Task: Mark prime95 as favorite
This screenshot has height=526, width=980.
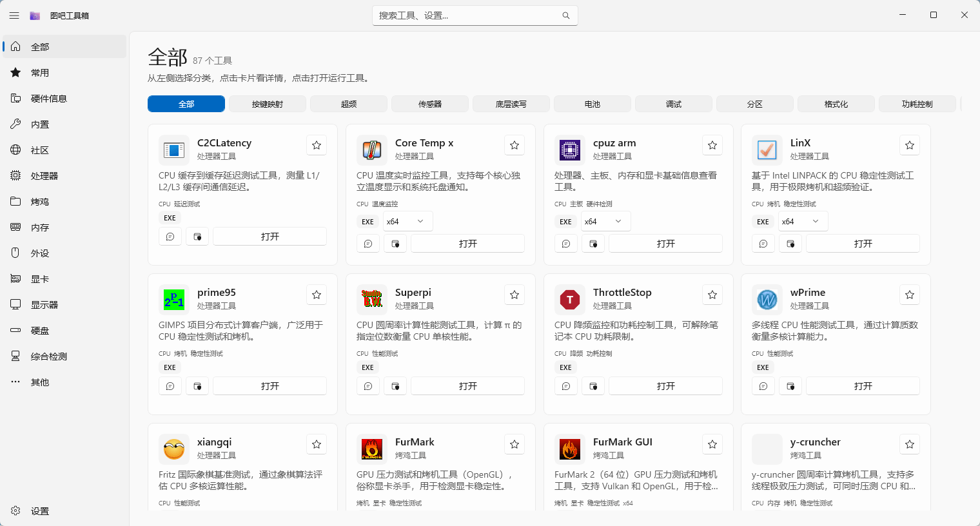Action: point(317,295)
